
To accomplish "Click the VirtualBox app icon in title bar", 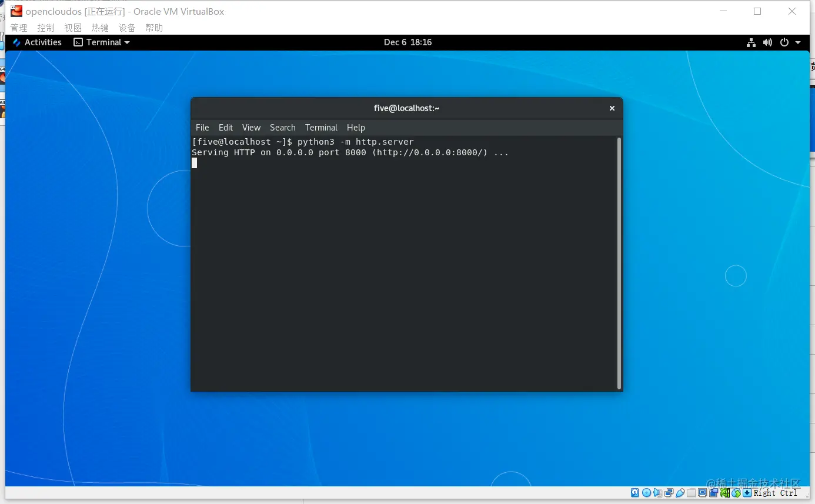I will coord(16,11).
